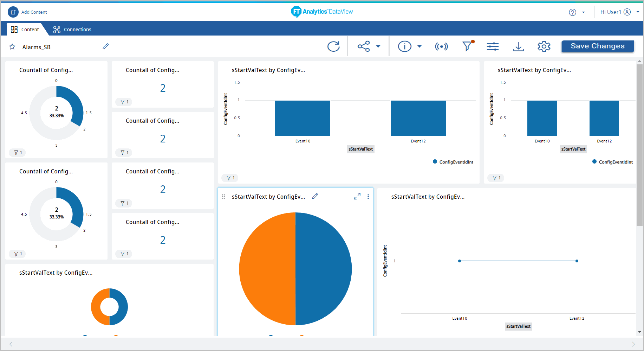644x351 pixels.
Task: Click the live broadcast signal icon
Action: pos(441,46)
